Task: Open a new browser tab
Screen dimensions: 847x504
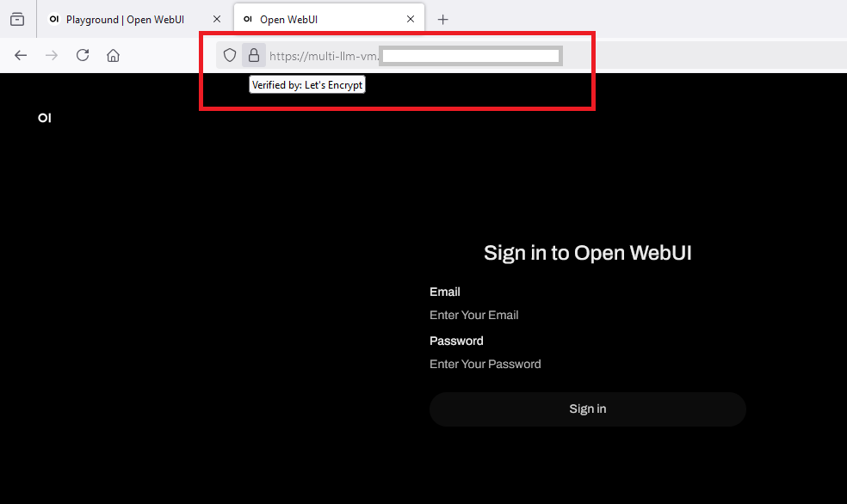Action: coord(443,20)
